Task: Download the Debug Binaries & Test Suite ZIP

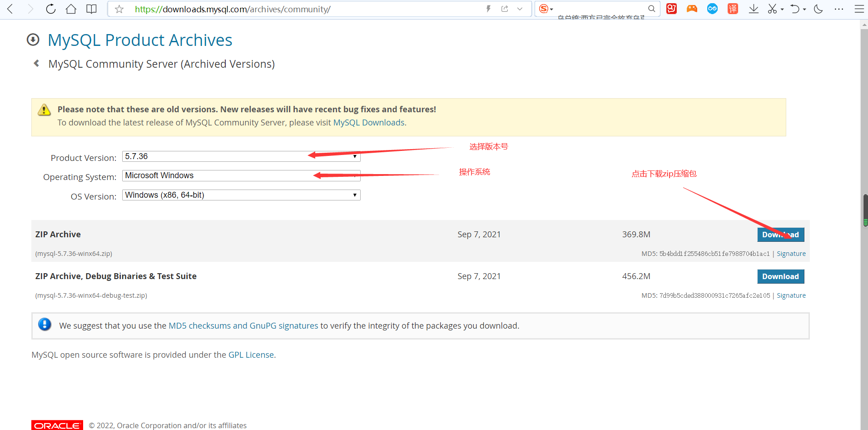Action: (x=780, y=276)
